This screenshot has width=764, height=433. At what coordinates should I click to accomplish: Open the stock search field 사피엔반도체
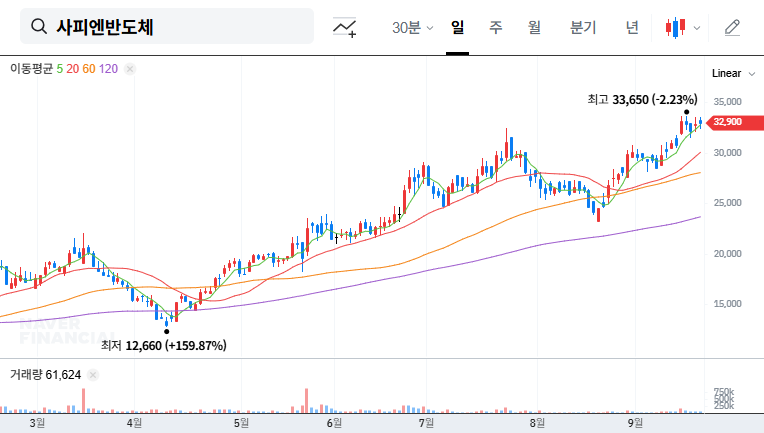click(x=167, y=26)
